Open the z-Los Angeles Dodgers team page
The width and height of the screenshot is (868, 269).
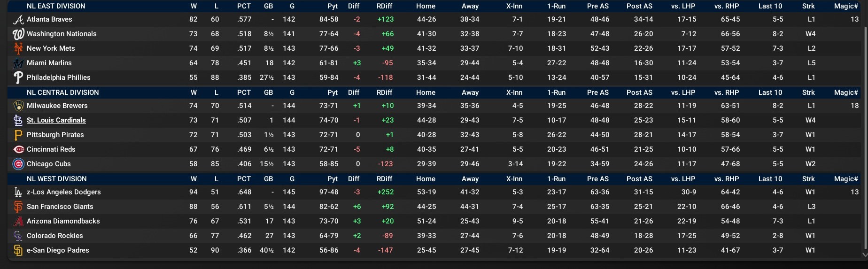(x=64, y=192)
